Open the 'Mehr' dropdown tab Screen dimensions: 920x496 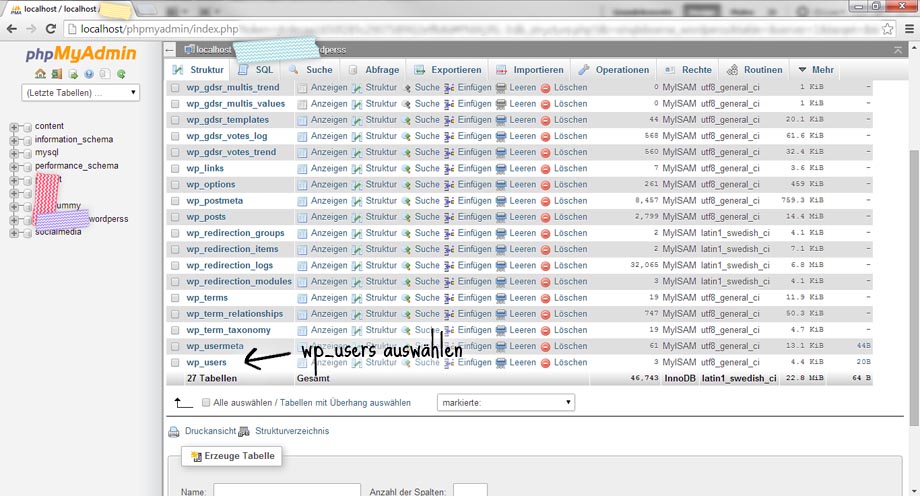point(816,70)
